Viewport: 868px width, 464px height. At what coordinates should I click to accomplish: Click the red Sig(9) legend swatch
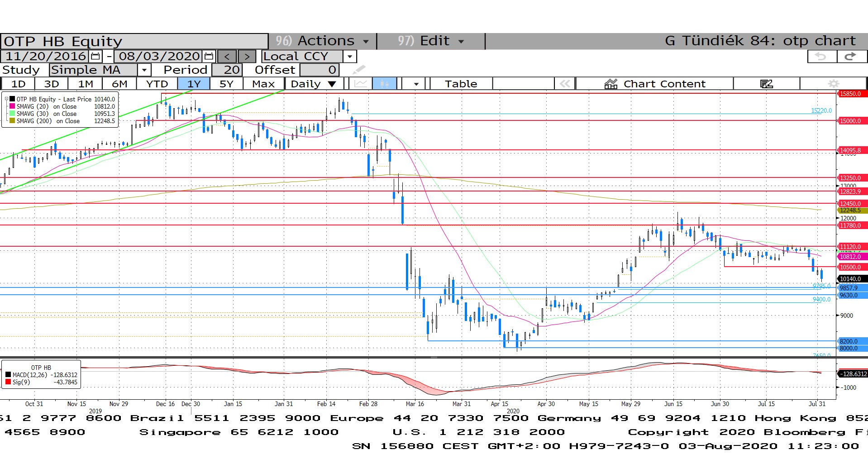tap(8, 382)
